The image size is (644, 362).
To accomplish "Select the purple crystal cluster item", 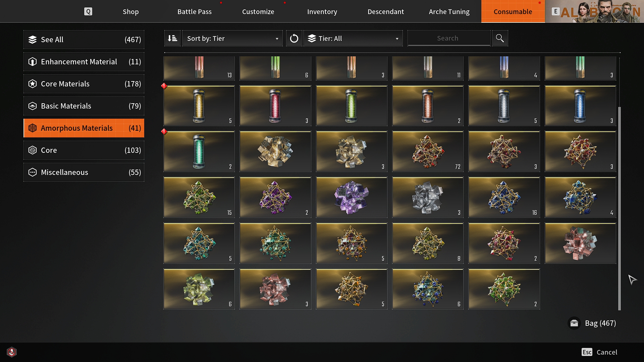I will (352, 197).
